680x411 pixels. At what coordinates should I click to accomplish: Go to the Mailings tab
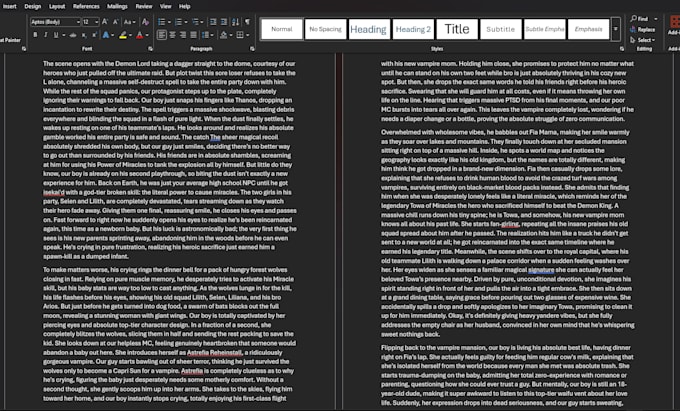pos(117,6)
